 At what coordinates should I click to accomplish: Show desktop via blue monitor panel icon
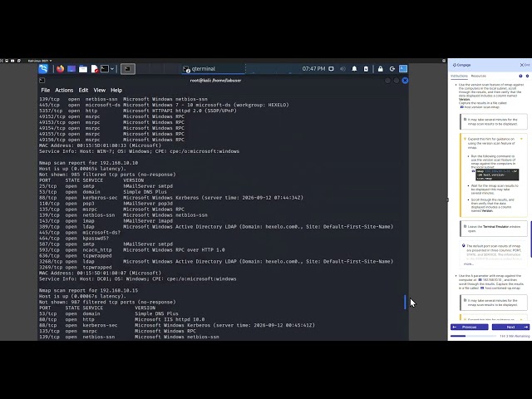coord(71,69)
